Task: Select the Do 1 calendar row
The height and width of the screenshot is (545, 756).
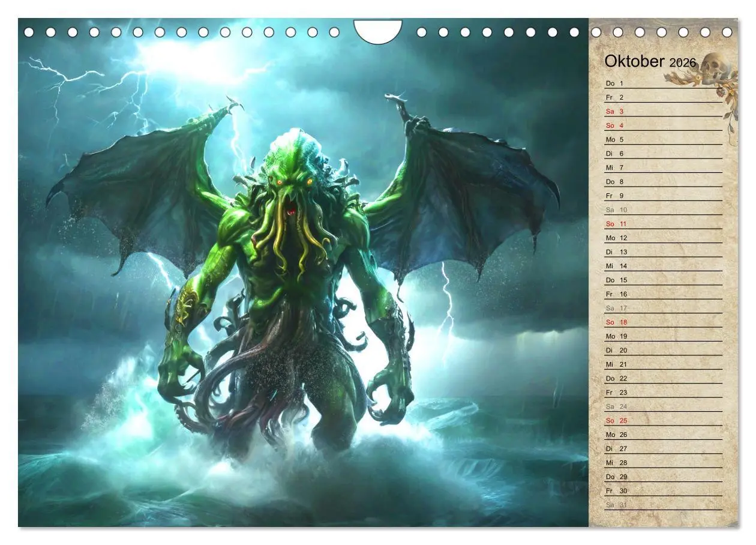Action: pos(663,83)
